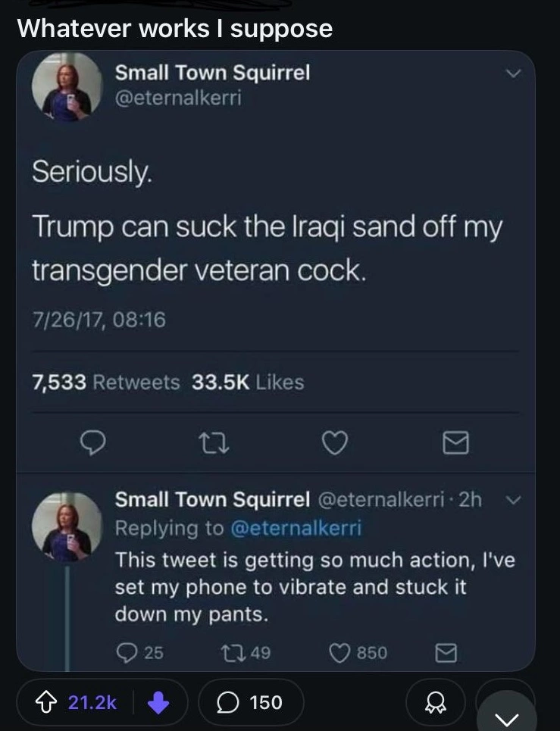Downvote the post
Screen dimensions: 560x731
click(159, 702)
